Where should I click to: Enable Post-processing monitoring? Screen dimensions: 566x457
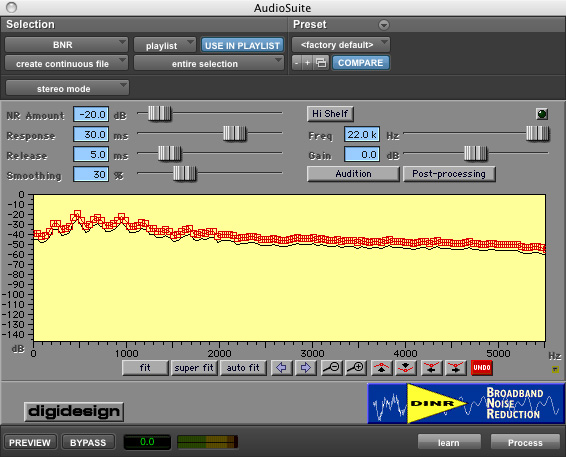[x=449, y=174]
